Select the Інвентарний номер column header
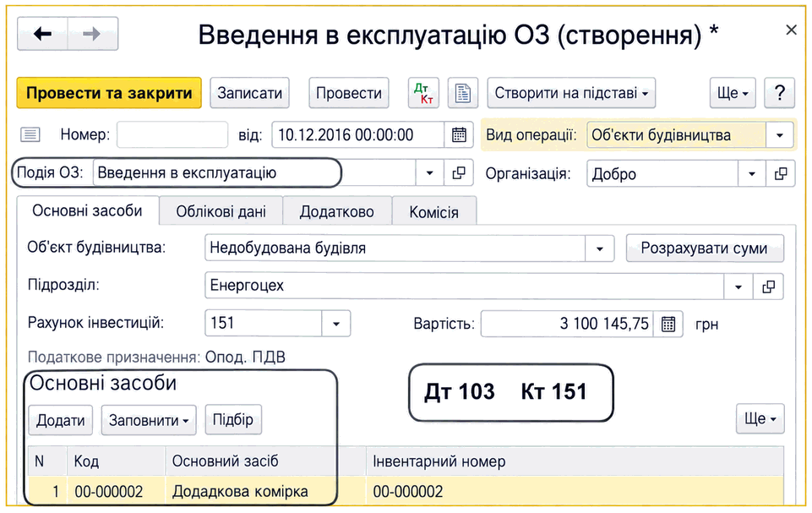 (575, 461)
